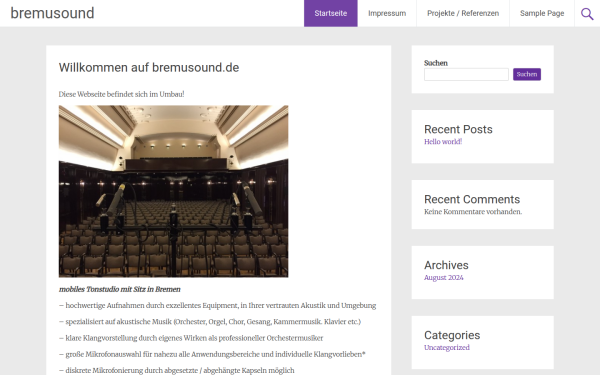Click the line about große Mikrofonauswahl
Viewport: 600px width, 375px height.
[212, 354]
